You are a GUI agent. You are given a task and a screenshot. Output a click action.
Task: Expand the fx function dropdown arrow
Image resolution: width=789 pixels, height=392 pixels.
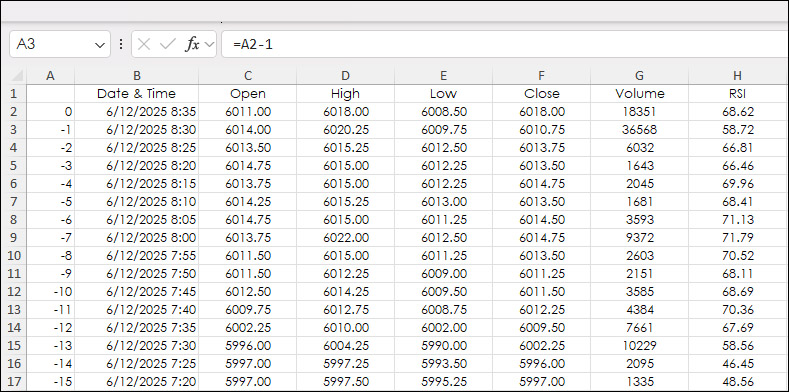point(210,44)
